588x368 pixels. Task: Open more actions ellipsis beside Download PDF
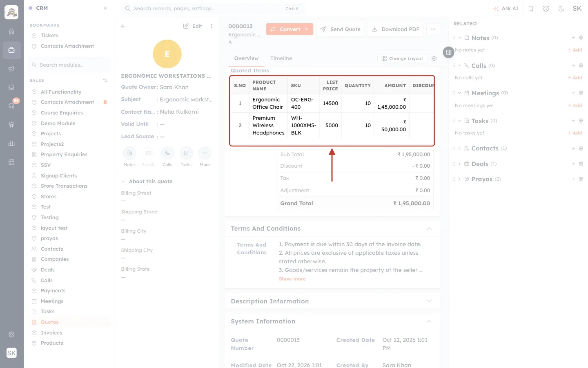click(433, 29)
